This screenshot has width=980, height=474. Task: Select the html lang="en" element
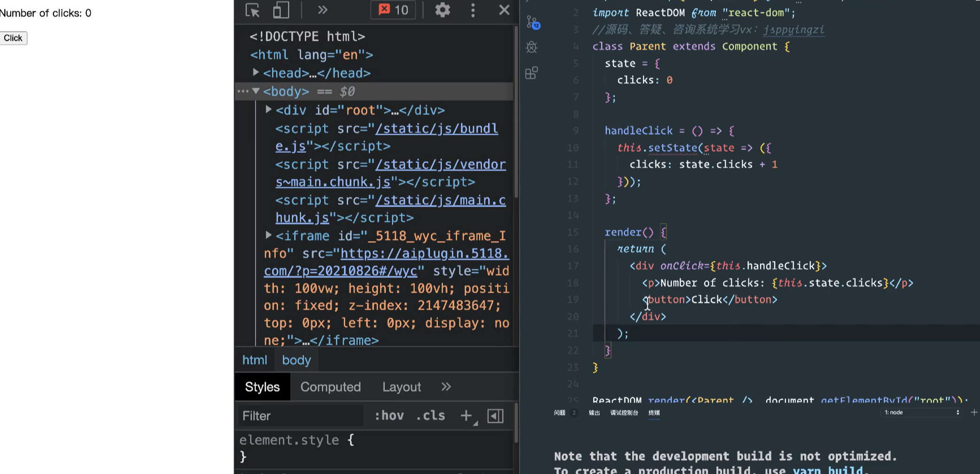pyautogui.click(x=311, y=54)
